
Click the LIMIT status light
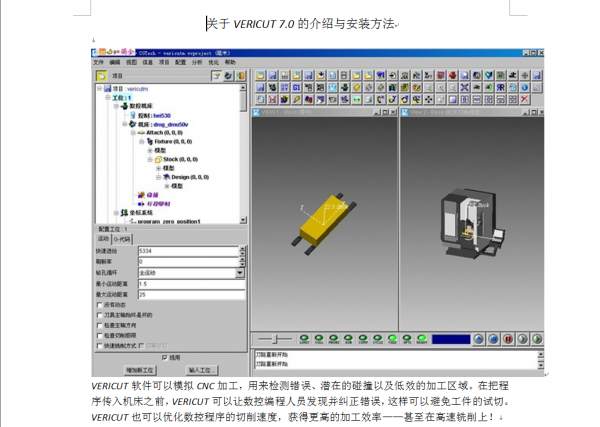point(305,338)
